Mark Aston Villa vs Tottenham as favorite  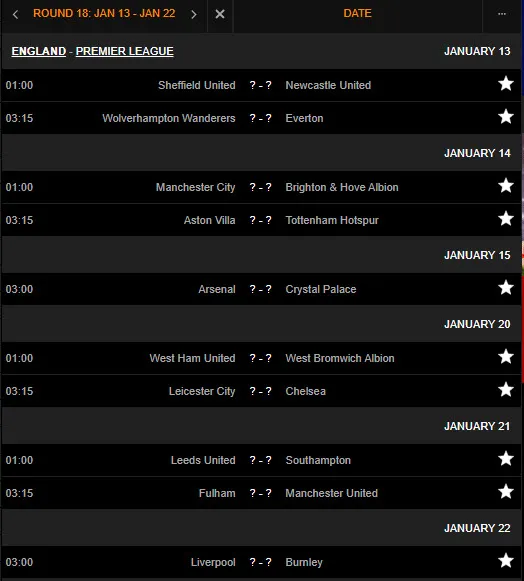coord(506,219)
